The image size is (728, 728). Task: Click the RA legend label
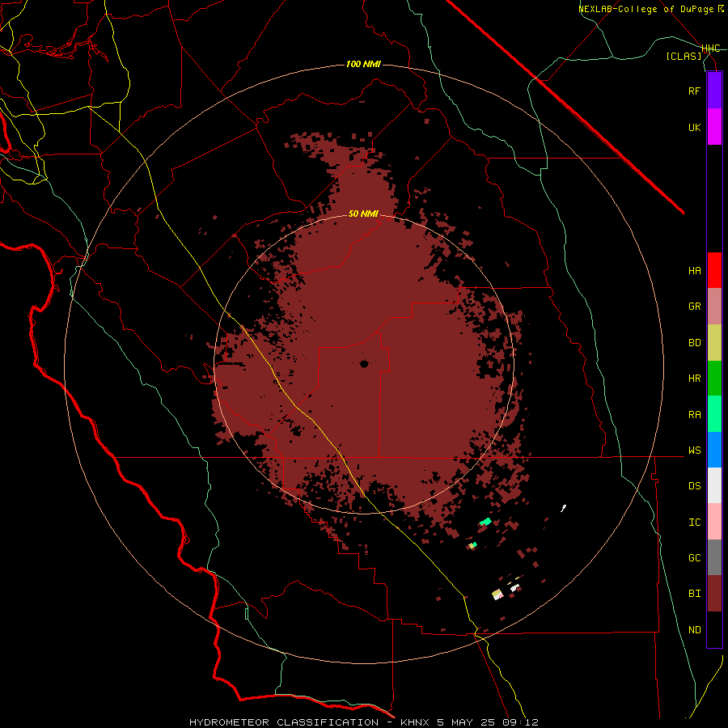point(694,414)
